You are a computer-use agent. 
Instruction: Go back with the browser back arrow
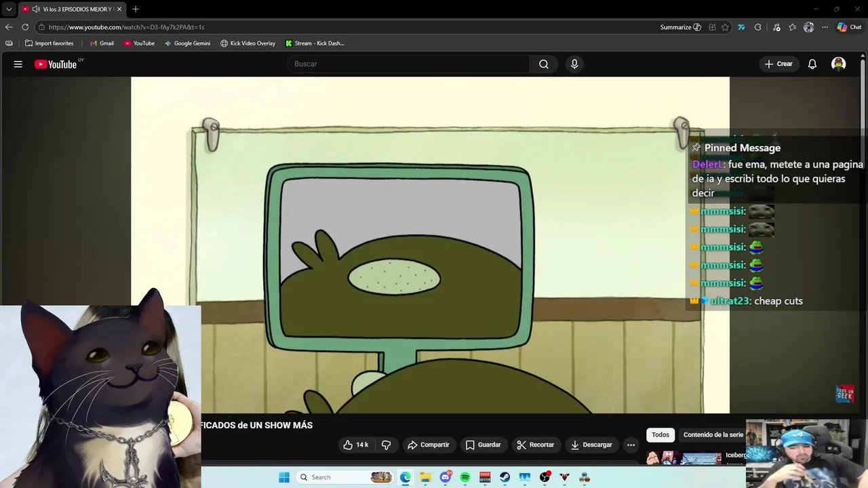coord(9,27)
